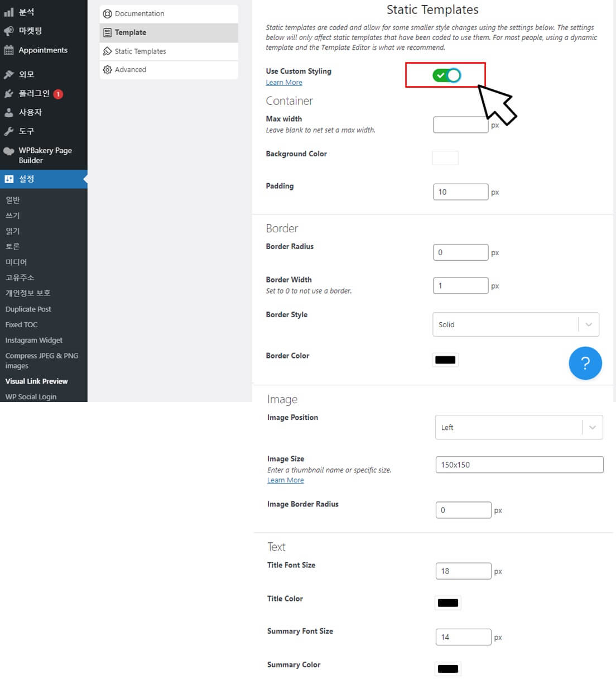The image size is (616, 679).
Task: Click the Image Size input field
Action: pos(519,465)
